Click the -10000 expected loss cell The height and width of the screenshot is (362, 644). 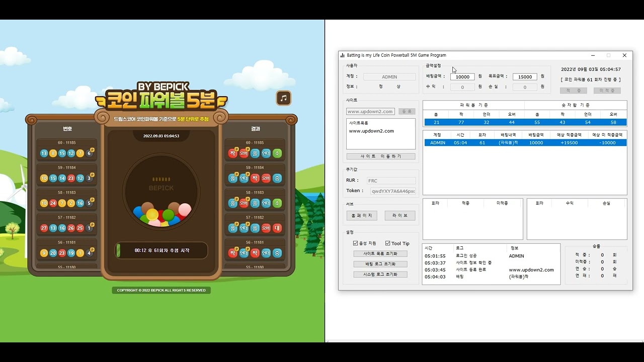point(608,143)
